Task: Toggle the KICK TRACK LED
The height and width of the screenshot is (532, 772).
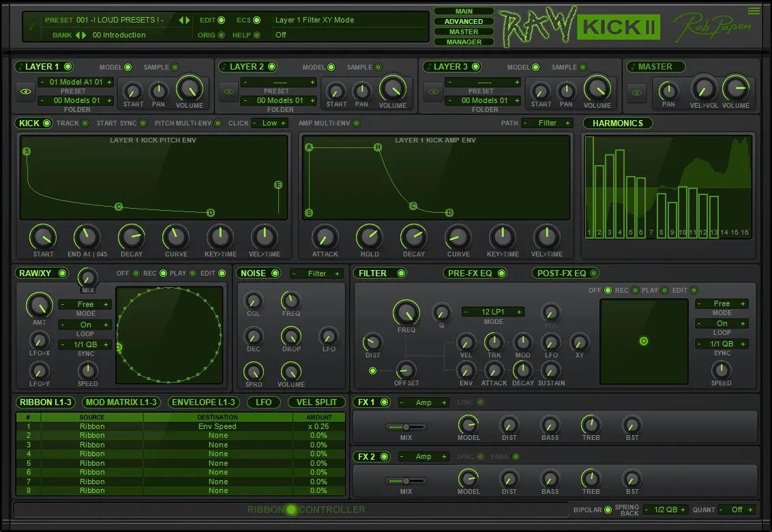Action: pyautogui.click(x=85, y=123)
